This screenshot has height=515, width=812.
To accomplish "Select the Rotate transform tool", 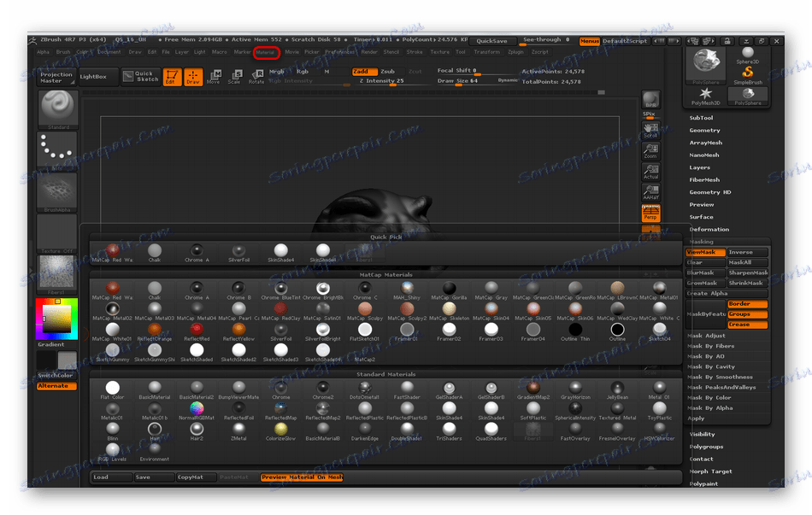I will click(x=256, y=77).
